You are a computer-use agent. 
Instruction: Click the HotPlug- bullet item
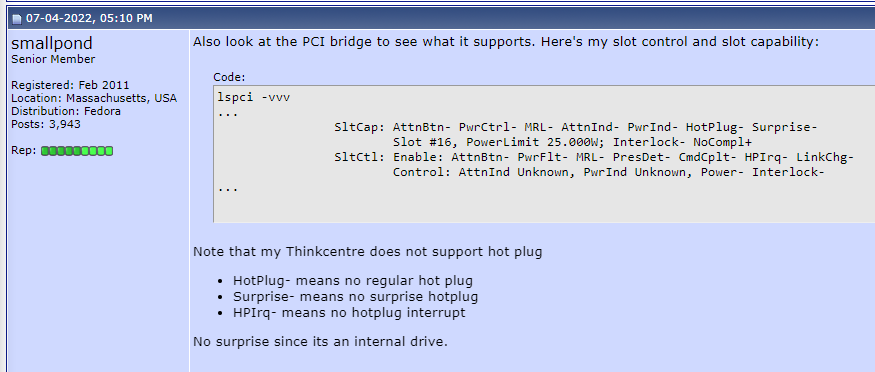pyautogui.click(x=353, y=281)
